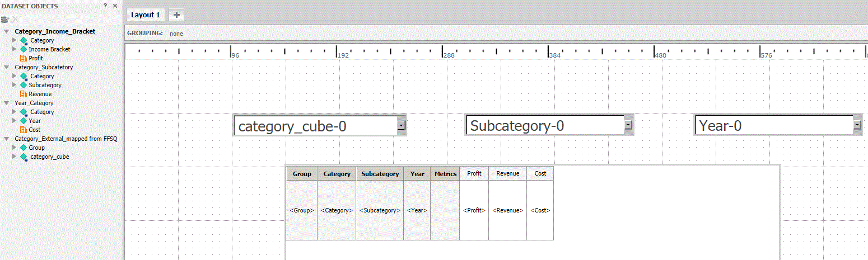Image resolution: width=868 pixels, height=260 pixels.
Task: Open the Subcategory-0 selector dropdown arrow
Action: [628, 125]
